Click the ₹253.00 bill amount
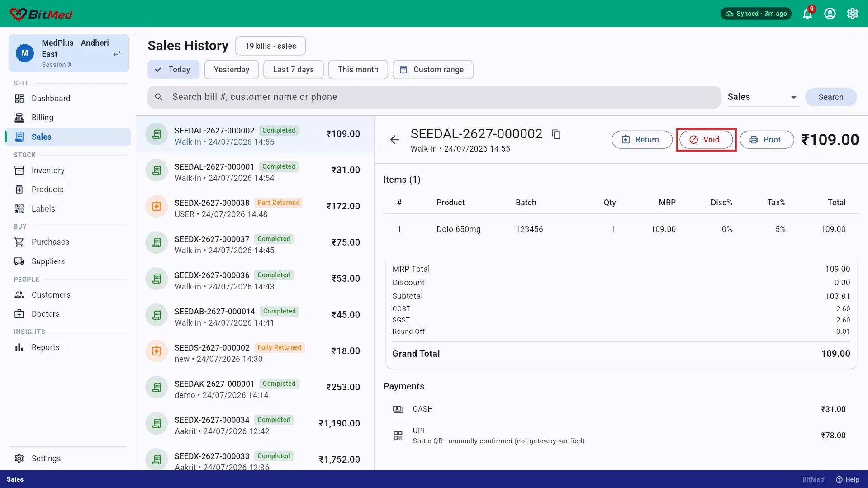This screenshot has width=868, height=488. 343,388
